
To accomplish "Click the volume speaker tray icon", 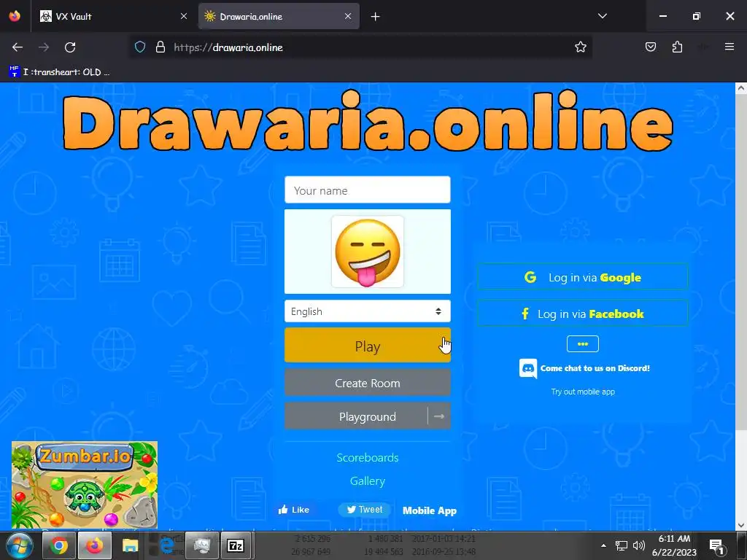I will coord(639,545).
